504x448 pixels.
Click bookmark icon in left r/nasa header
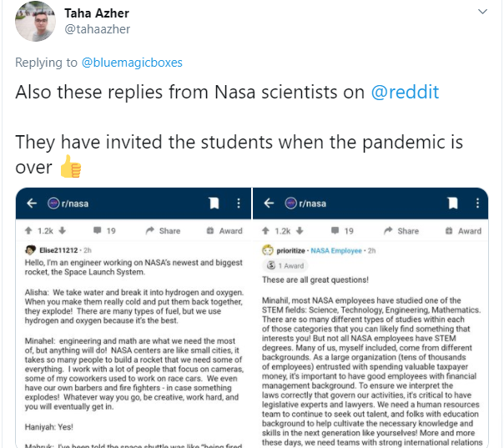click(214, 203)
